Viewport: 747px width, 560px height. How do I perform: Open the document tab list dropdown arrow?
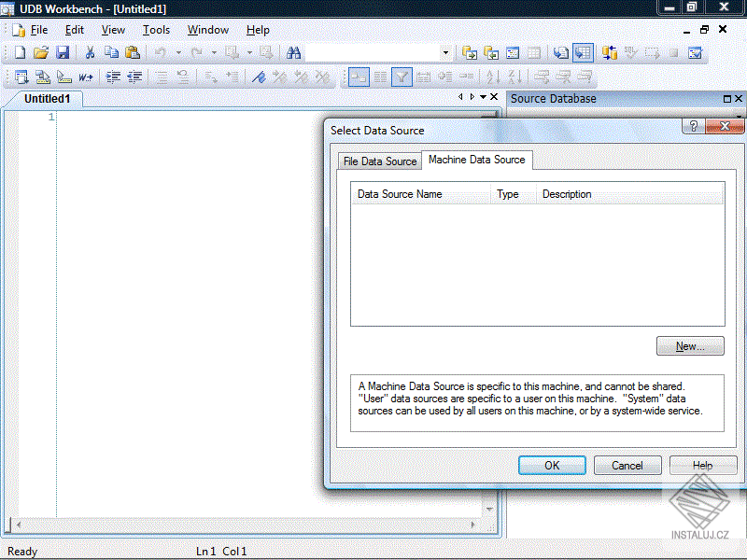[x=483, y=97]
